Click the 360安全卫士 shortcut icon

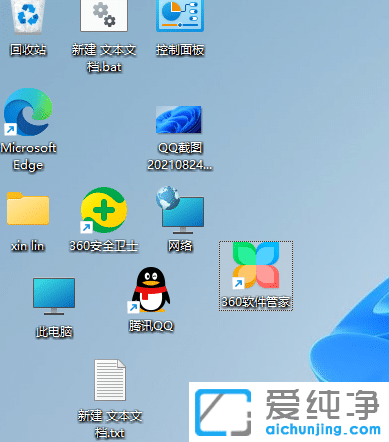point(104,210)
